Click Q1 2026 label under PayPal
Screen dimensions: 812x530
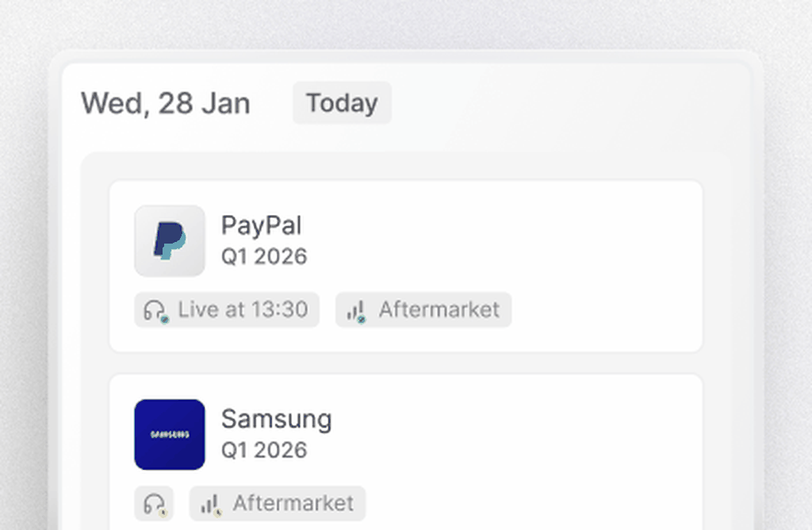[x=263, y=256]
